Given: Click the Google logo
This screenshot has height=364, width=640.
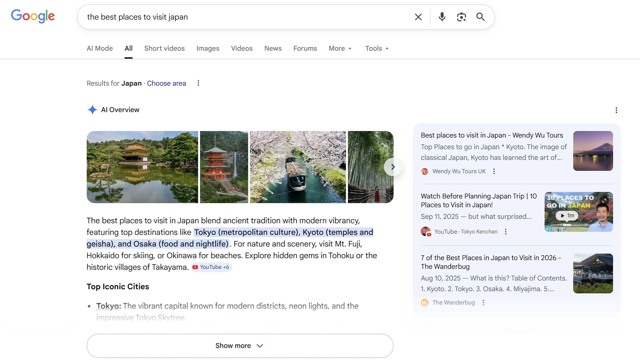Looking at the screenshot, I should tap(33, 16).
